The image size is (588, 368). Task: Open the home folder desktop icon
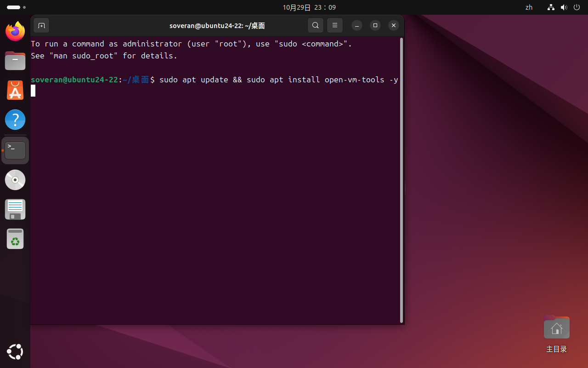(x=556, y=328)
